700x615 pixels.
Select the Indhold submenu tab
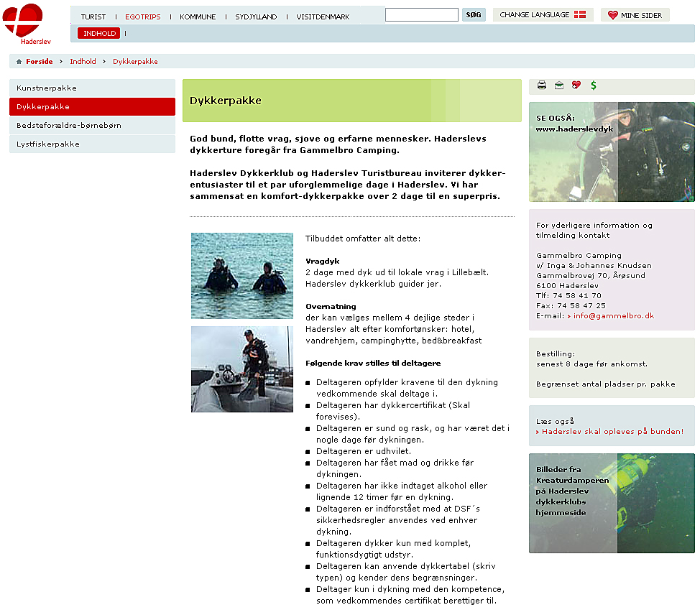(99, 34)
